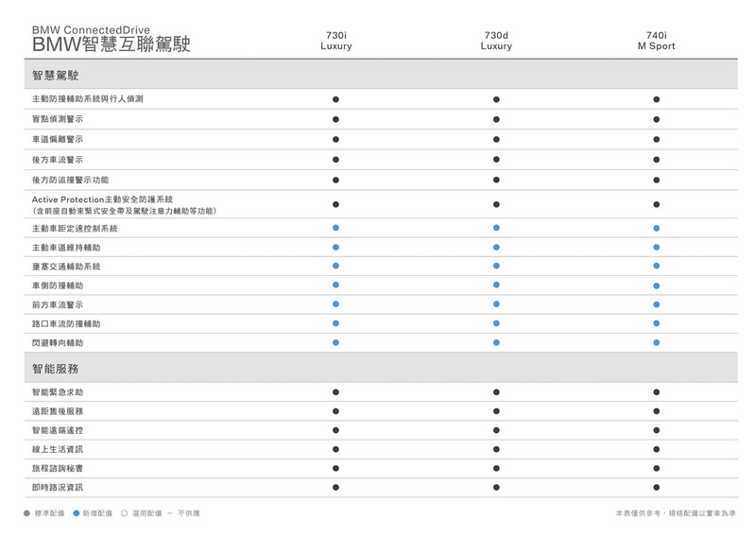756x536 pixels.
Task: Click the BMW智慧互聯駕駛 title
Action: (111, 44)
